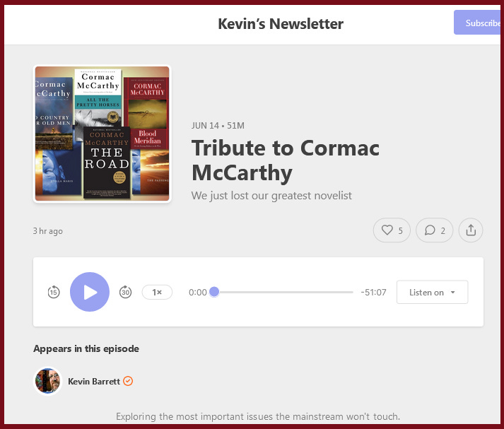Click the JUN 14 • 51M date text
The image size is (504, 429).
tap(218, 126)
